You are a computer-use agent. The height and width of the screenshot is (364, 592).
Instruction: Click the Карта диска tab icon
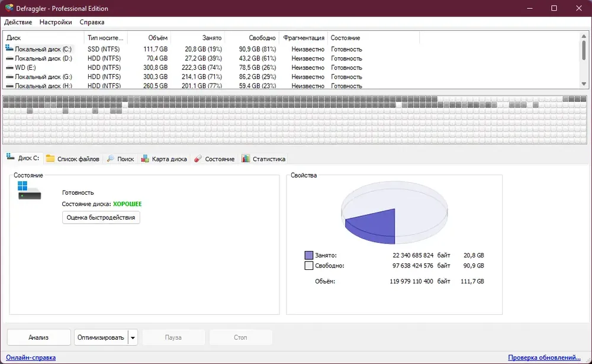click(145, 159)
